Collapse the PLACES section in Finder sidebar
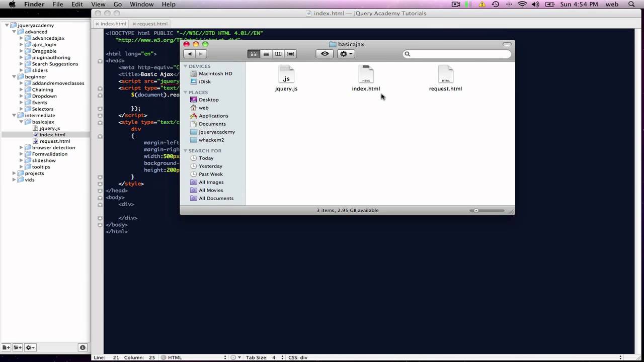The image size is (644, 362). [x=186, y=93]
